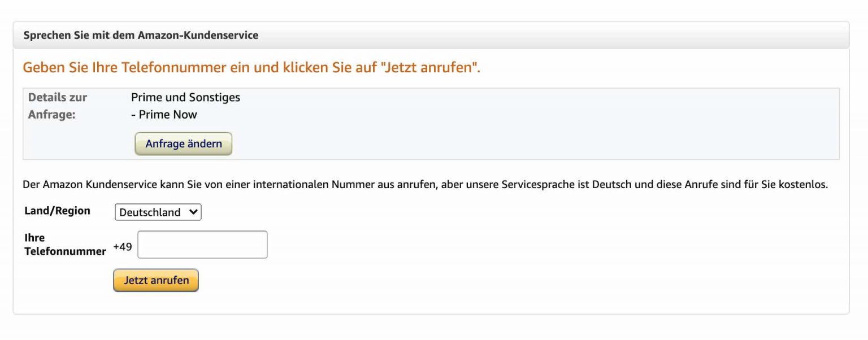The width and height of the screenshot is (868, 340).
Task: Click the Land/Region label
Action: coord(57,210)
